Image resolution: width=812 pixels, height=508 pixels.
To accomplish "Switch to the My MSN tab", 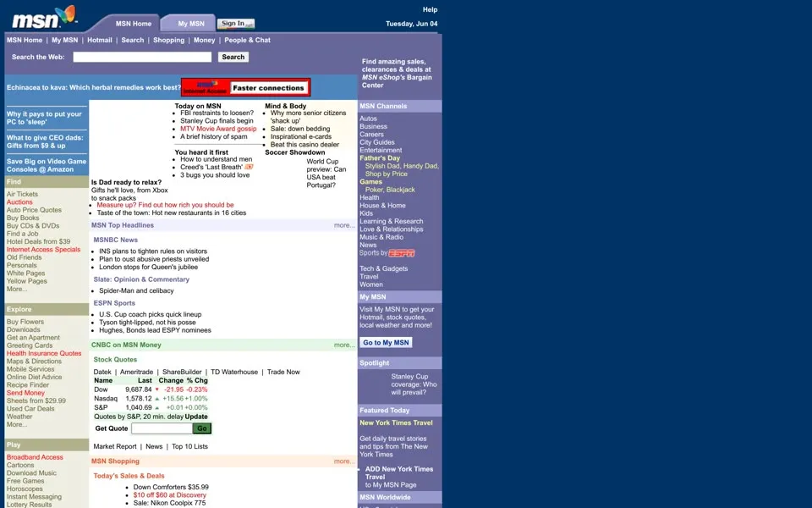I will [x=191, y=24].
